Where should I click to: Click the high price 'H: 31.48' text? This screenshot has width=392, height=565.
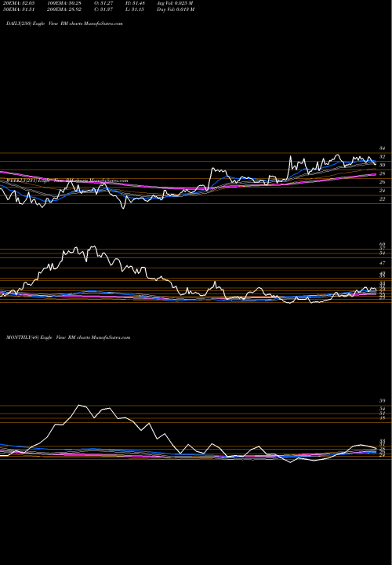click(135, 3)
